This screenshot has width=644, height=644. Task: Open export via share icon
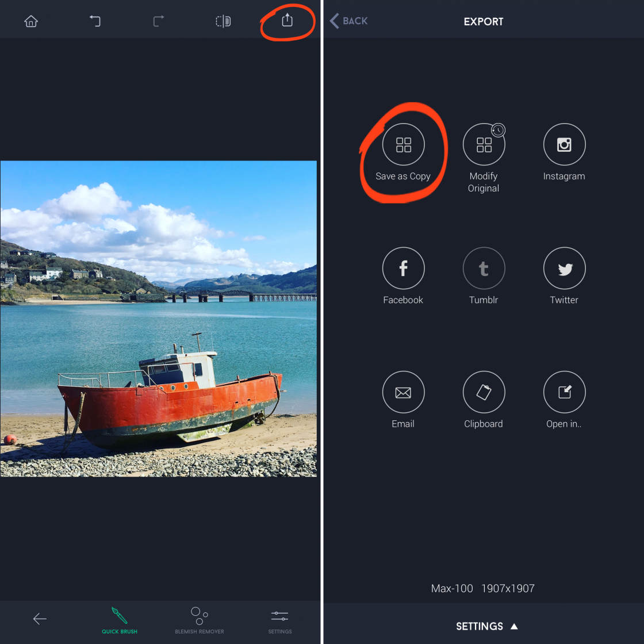287,20
